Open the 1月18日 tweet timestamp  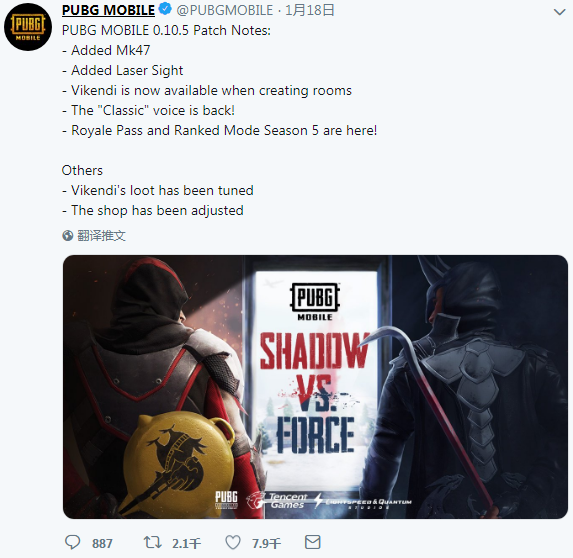coord(310,10)
